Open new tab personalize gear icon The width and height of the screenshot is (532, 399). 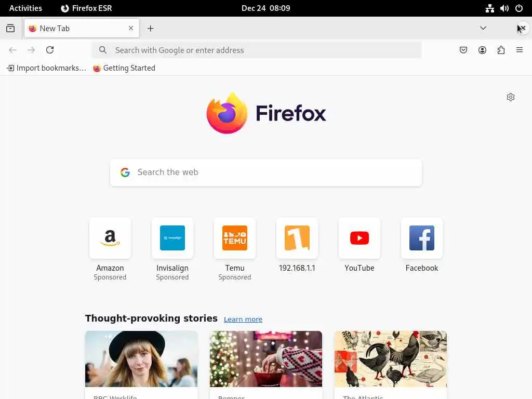point(511,97)
